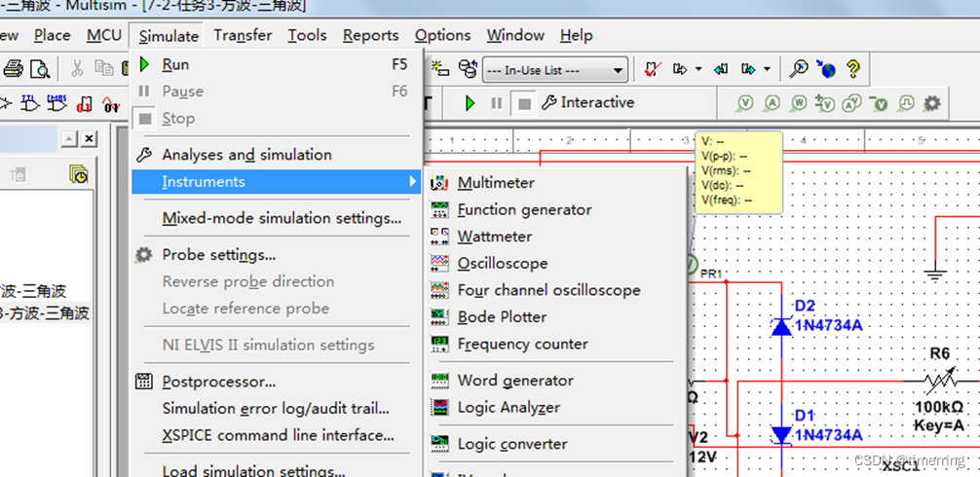Screen dimensions: 980x477
Task: Select Logic converter instrument
Action: (x=554, y=444)
